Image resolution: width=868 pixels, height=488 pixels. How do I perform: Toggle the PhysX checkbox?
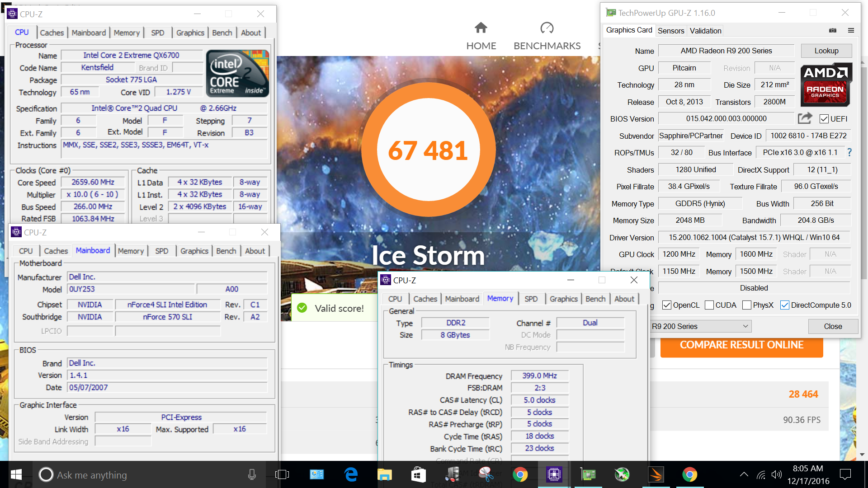pyautogui.click(x=747, y=305)
